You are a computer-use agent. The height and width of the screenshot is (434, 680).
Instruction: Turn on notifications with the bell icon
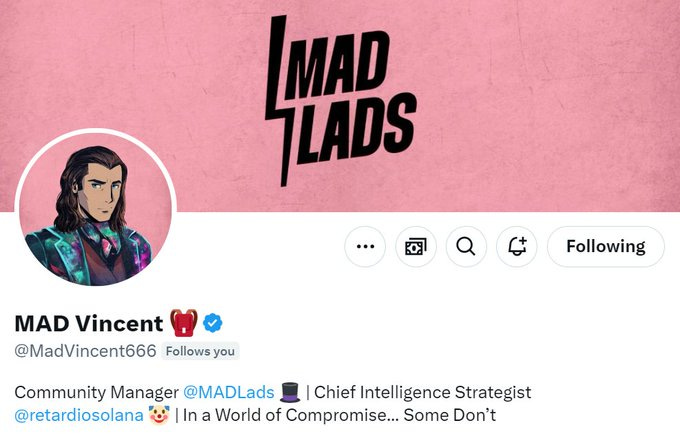coord(517,247)
